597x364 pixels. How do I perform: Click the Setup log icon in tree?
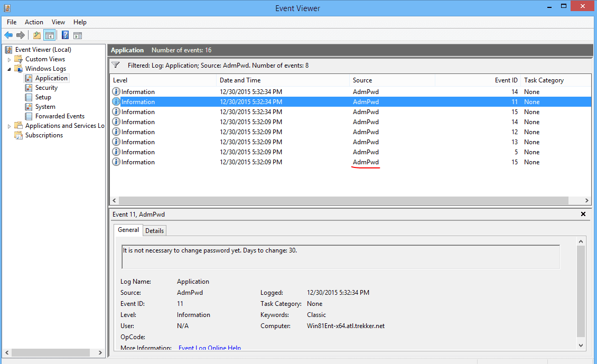(x=29, y=97)
